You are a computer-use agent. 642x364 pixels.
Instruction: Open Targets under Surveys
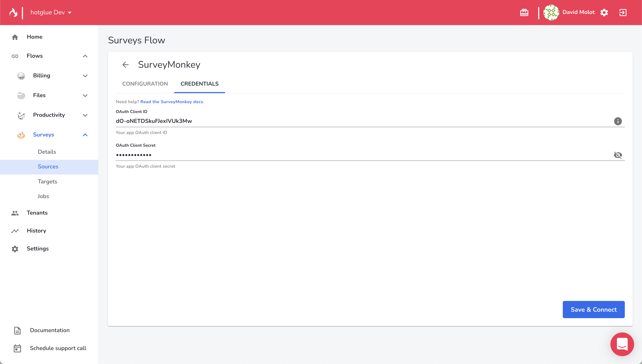47,181
